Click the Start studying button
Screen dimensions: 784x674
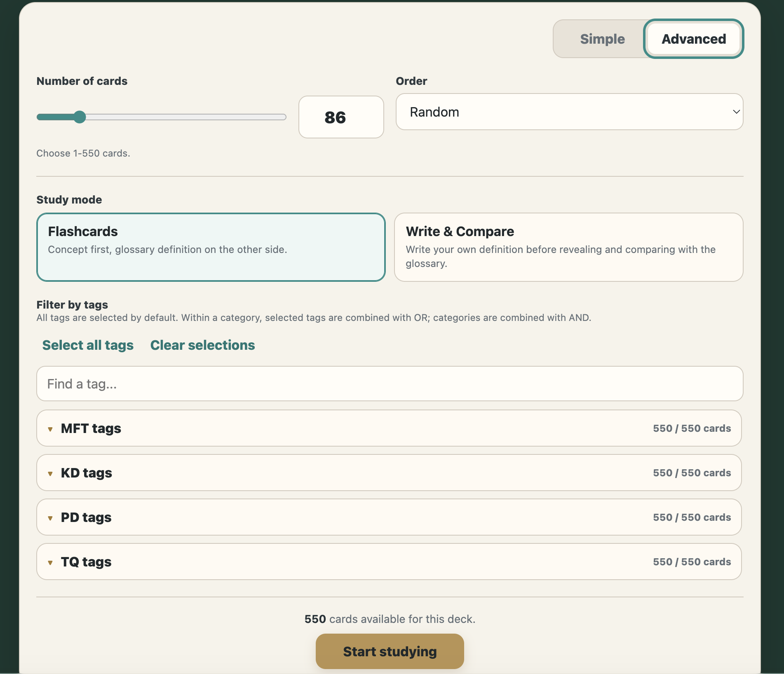[x=390, y=651]
